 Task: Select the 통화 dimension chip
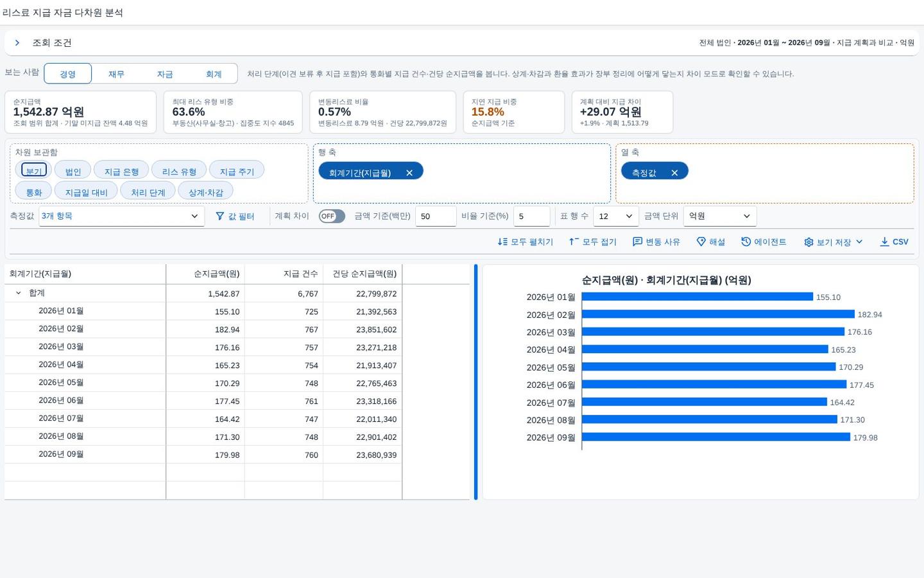pyautogui.click(x=34, y=191)
